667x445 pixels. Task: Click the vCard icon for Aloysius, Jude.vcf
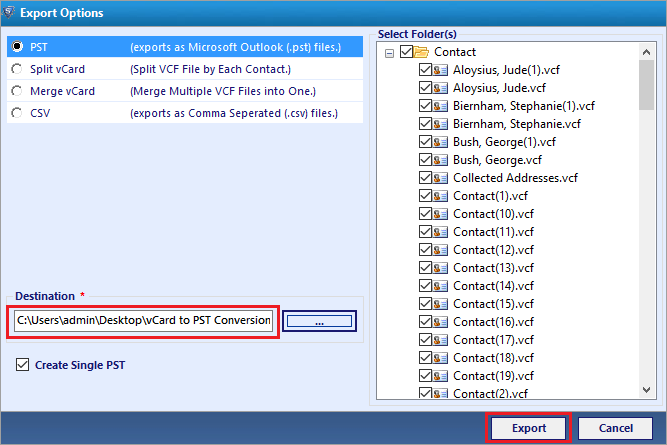[440, 88]
